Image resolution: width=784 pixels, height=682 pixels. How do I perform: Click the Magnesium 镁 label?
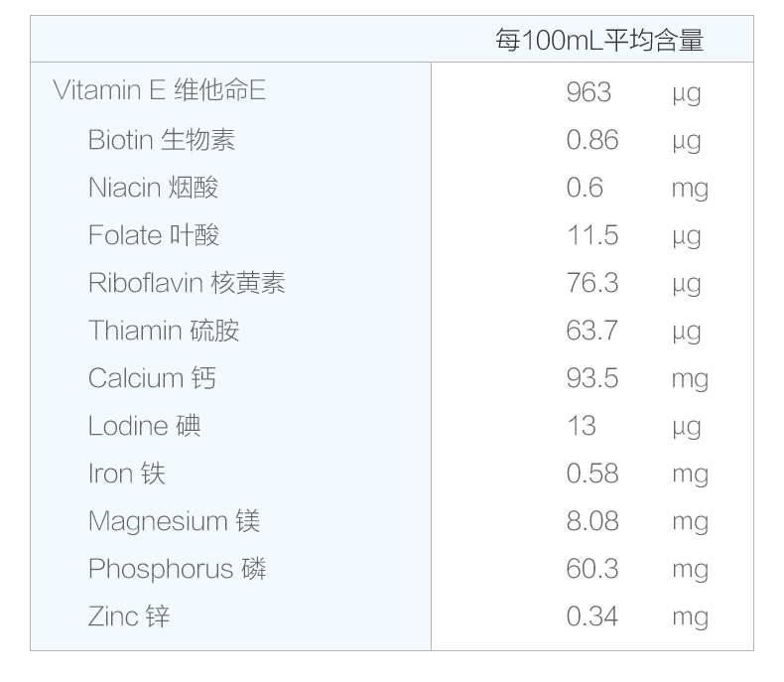click(175, 521)
